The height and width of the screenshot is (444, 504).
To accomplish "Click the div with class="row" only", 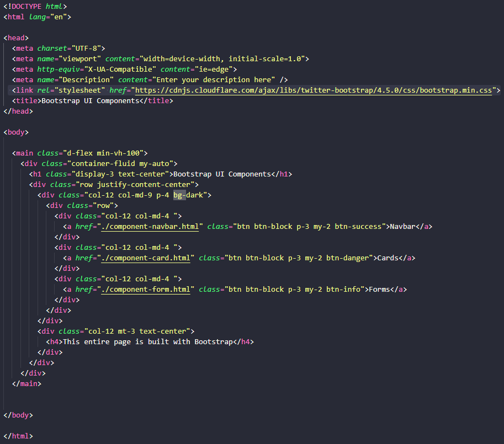I will (x=82, y=206).
